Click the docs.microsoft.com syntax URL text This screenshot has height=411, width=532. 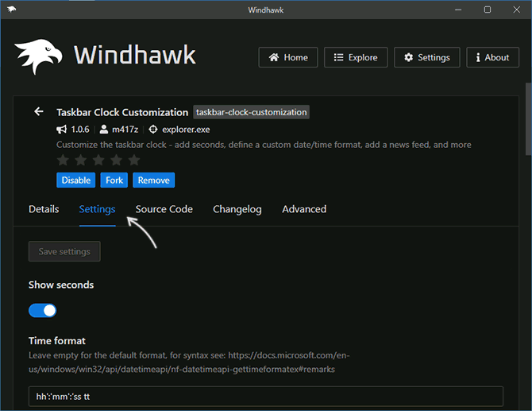click(x=189, y=362)
